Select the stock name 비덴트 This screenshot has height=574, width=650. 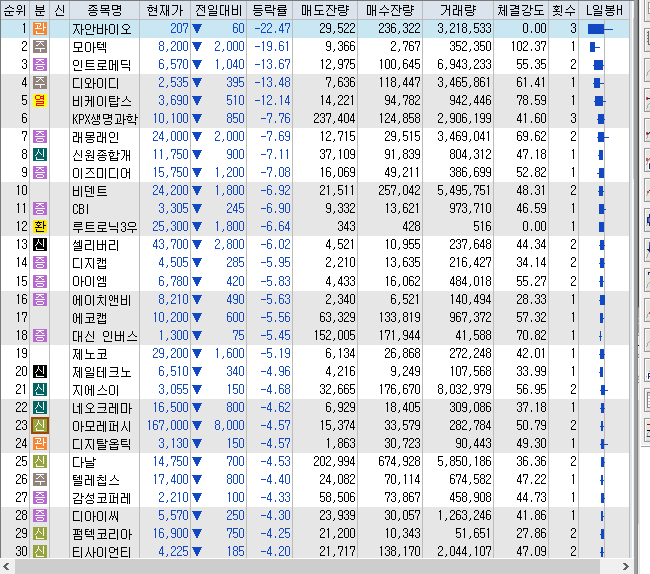coord(90,191)
